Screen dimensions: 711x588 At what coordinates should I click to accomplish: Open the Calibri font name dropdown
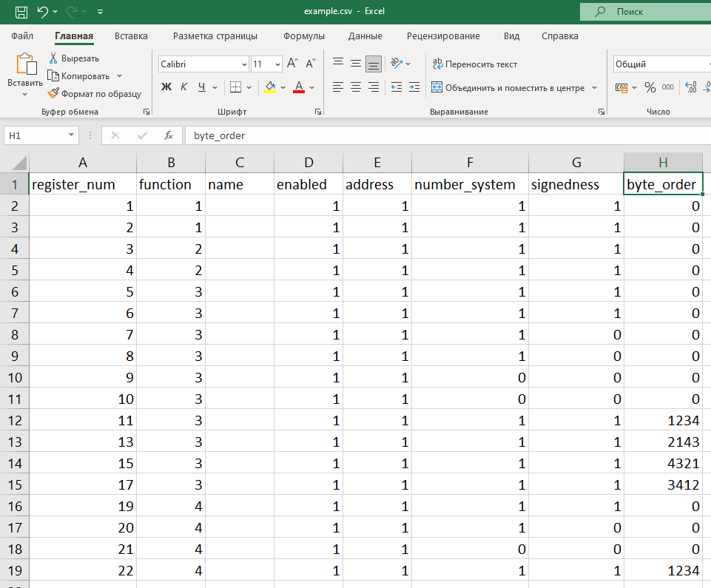(x=244, y=64)
